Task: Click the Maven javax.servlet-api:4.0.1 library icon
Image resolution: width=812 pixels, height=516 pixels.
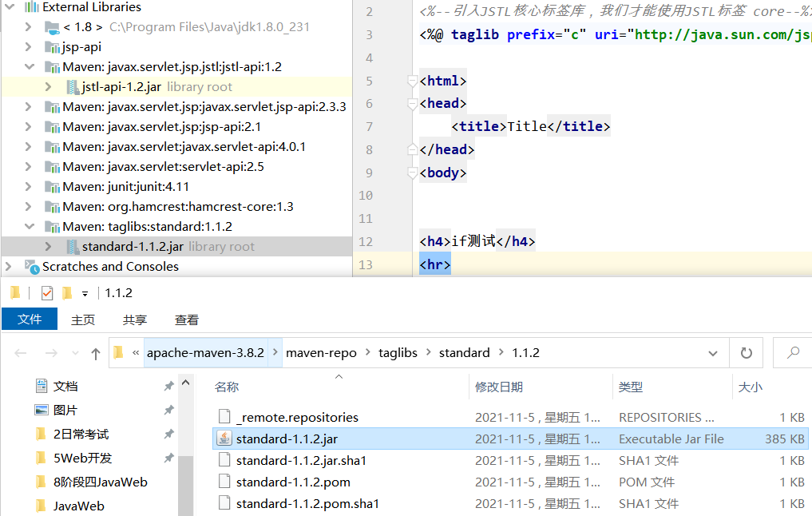Action: [x=53, y=145]
